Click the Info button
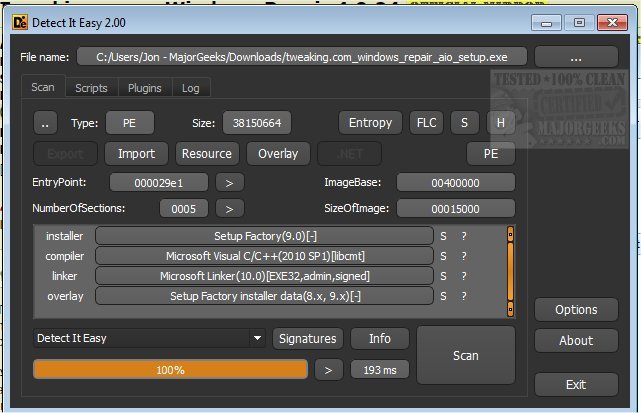 click(x=380, y=339)
